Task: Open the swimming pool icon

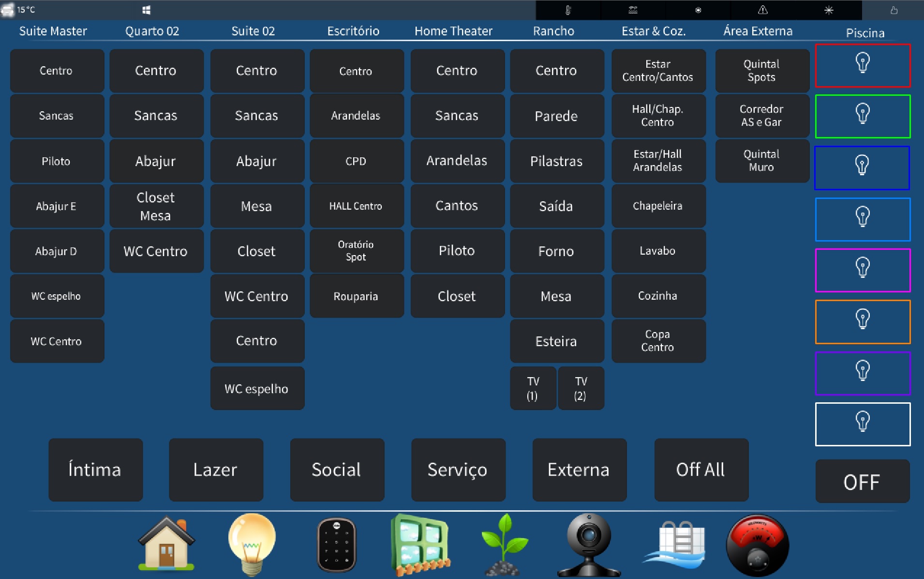Action: pos(674,544)
